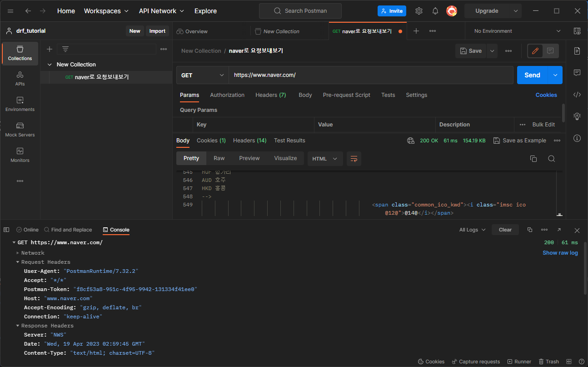Open the Environments sidebar panel
The height and width of the screenshot is (367, 588).
click(x=20, y=104)
